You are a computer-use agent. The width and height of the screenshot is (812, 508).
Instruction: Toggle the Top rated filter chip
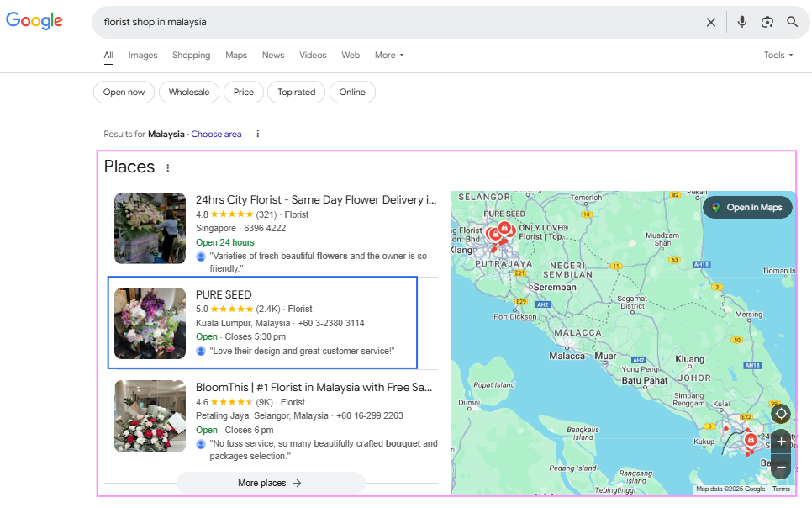[x=296, y=93]
